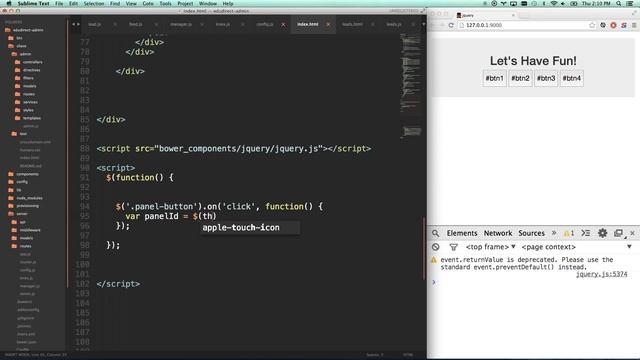Open the Tools menu

[x=165, y=3]
